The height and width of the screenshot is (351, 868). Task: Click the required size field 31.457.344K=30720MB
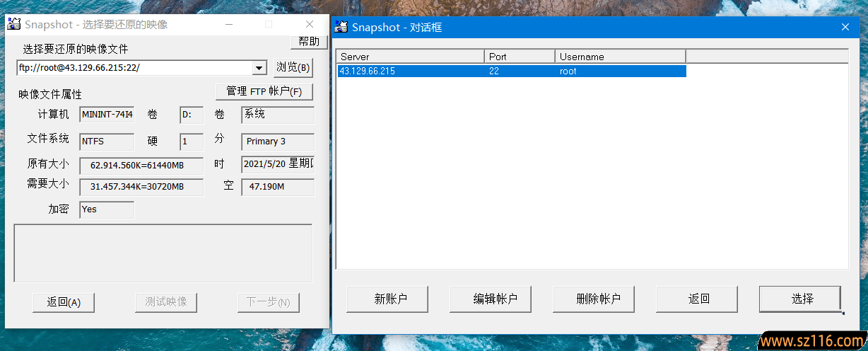[141, 187]
